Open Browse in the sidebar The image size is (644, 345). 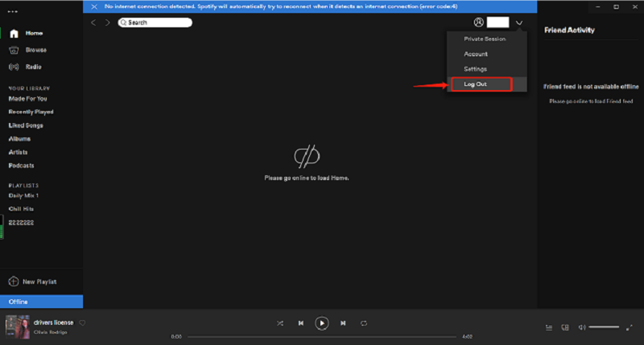click(36, 50)
